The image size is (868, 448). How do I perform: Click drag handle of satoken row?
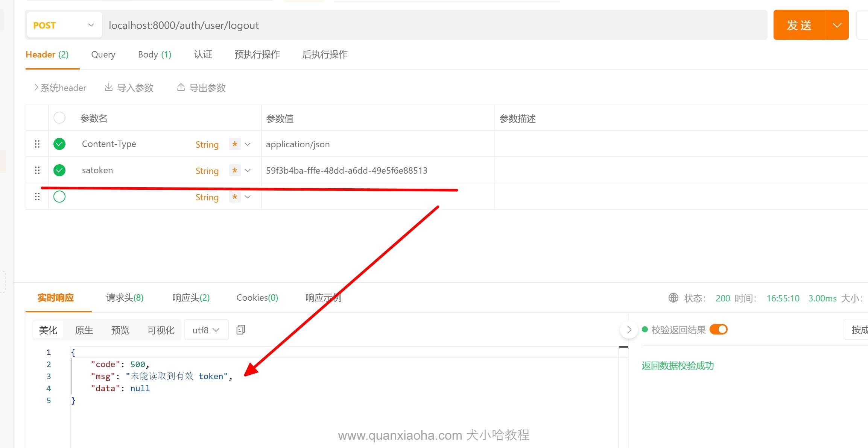[x=37, y=170]
